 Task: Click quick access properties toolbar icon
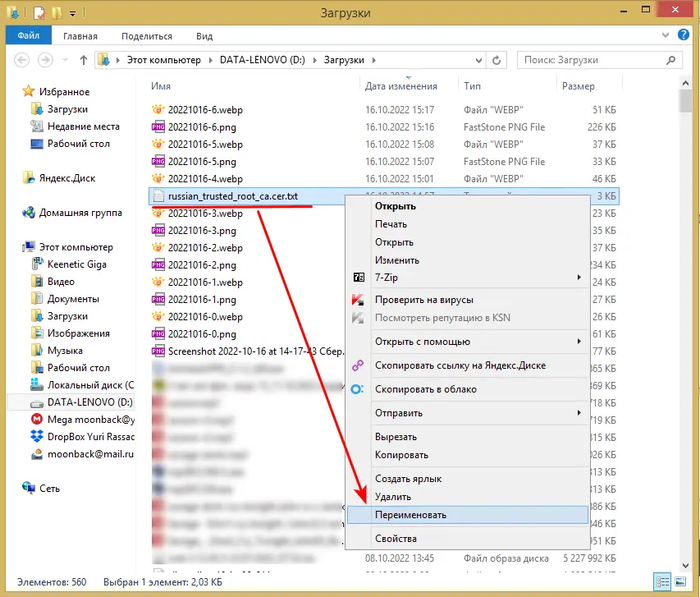point(39,12)
